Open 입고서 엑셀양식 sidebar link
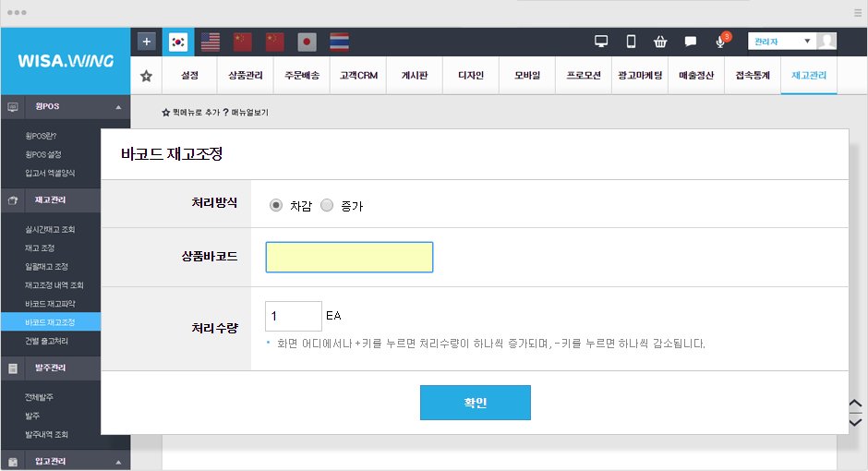 [50, 174]
